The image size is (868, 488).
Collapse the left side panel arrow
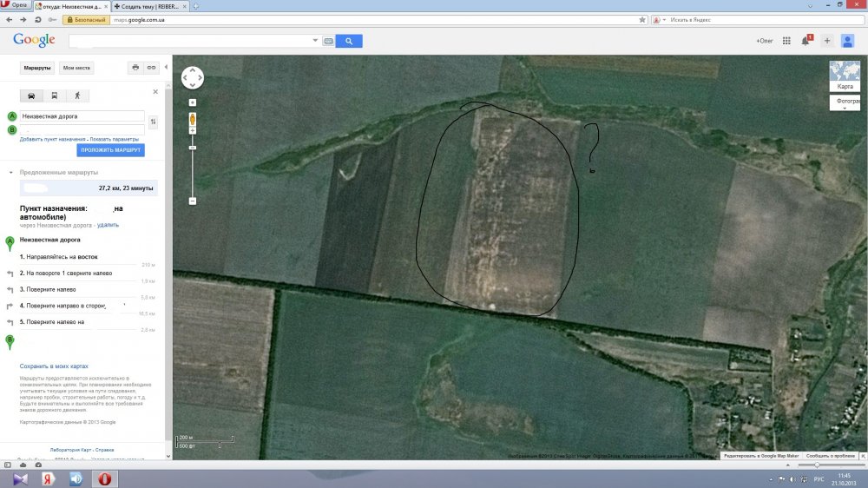coord(166,67)
